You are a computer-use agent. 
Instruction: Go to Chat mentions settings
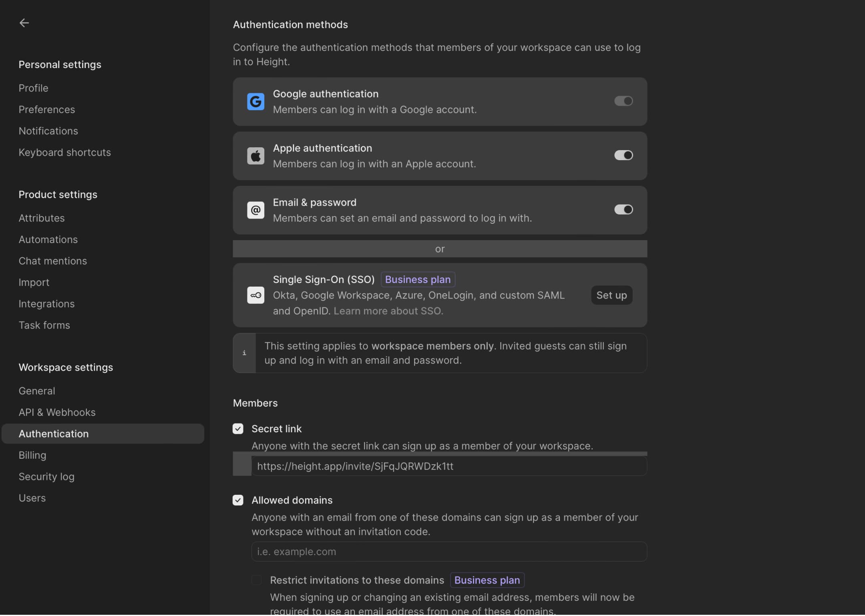click(53, 261)
